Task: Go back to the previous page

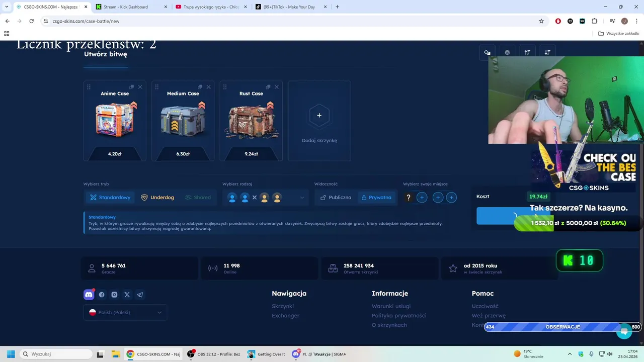Action: [7, 21]
